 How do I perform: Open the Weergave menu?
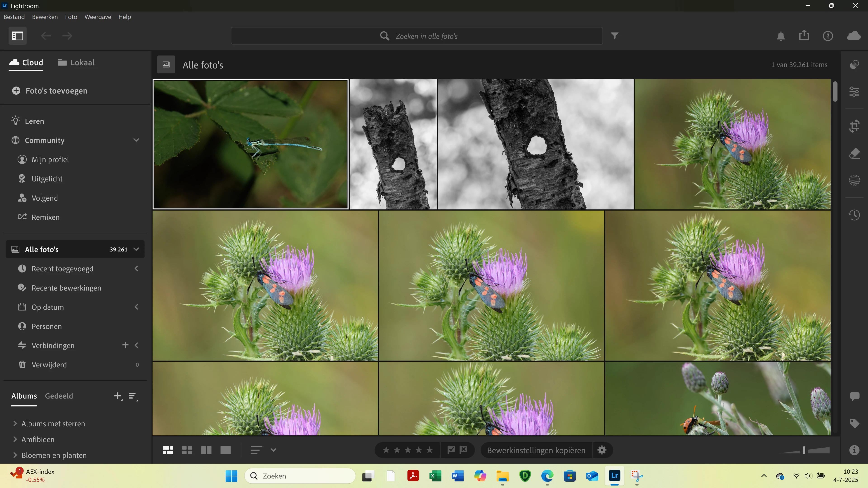[x=97, y=17]
